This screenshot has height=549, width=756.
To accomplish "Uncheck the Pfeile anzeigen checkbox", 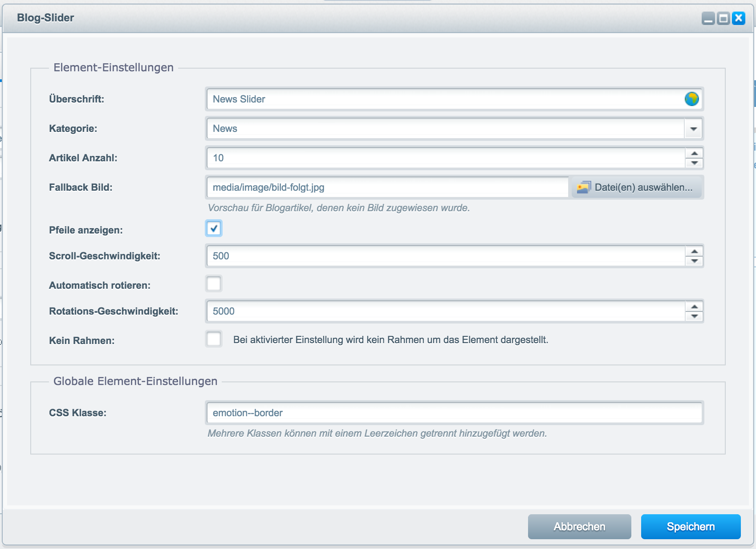I will click(x=214, y=229).
